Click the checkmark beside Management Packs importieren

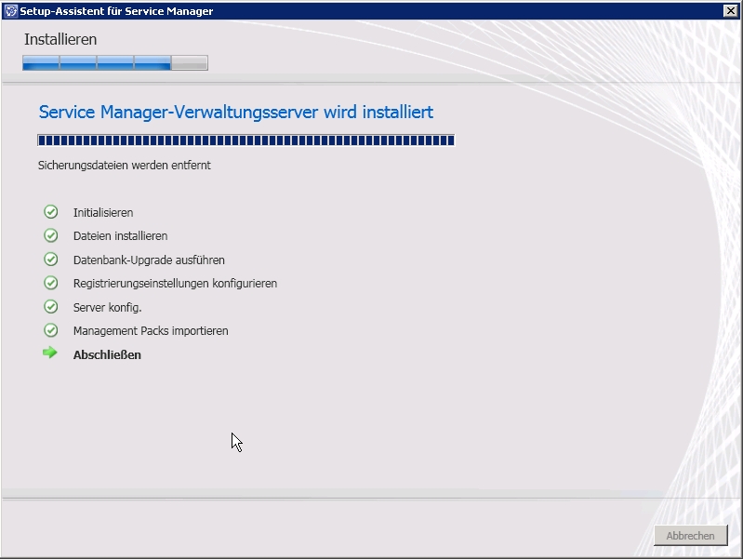click(51, 330)
